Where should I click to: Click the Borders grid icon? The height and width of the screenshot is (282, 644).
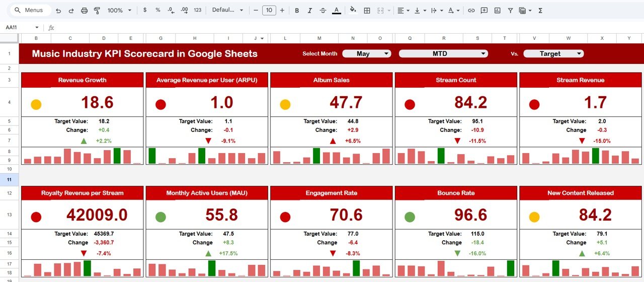[x=367, y=11]
